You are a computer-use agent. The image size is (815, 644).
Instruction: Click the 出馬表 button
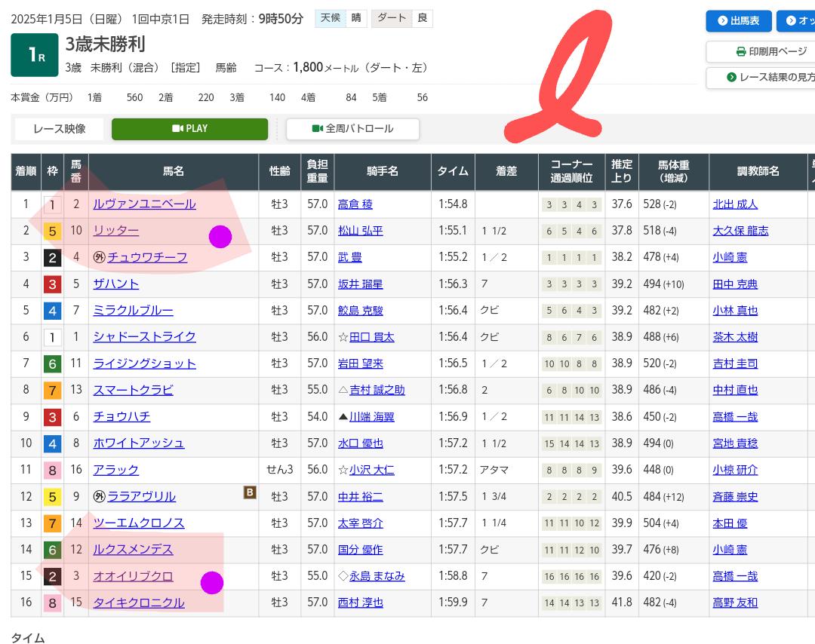coord(739,21)
